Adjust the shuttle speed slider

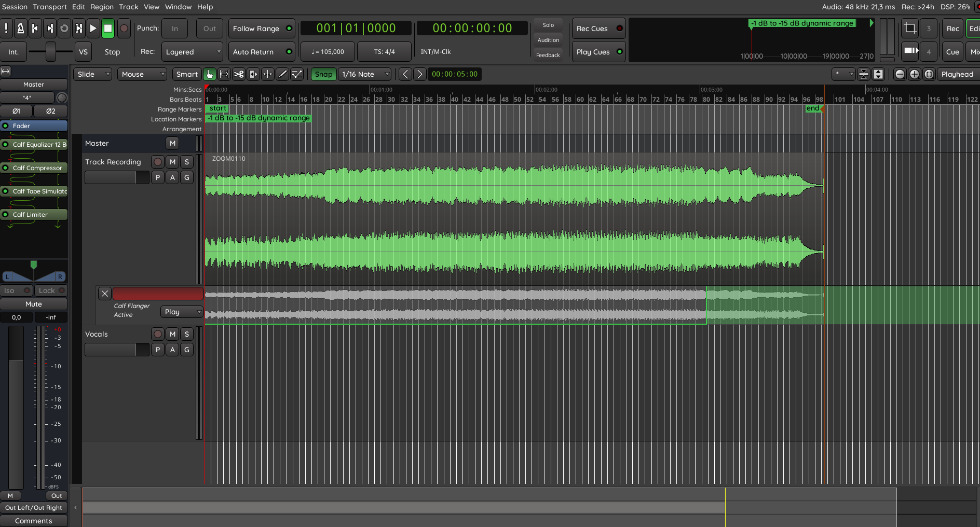pyautogui.click(x=51, y=51)
